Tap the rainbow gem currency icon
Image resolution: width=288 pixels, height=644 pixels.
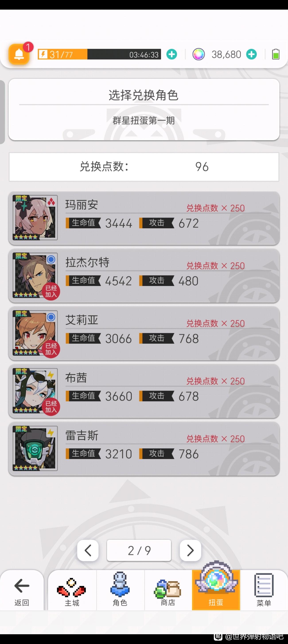pyautogui.click(x=198, y=54)
